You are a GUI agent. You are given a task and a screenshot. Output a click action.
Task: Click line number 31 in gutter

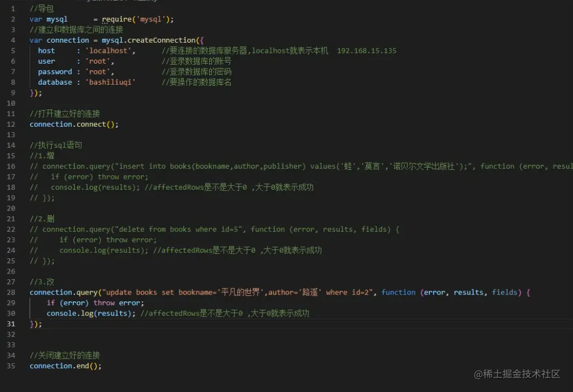(x=11, y=324)
